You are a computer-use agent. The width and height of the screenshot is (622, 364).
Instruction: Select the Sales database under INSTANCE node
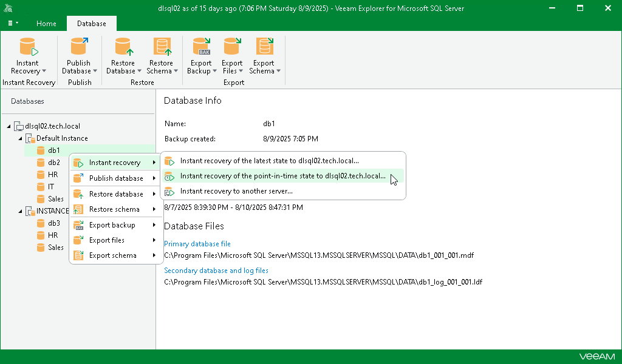pyautogui.click(x=54, y=247)
